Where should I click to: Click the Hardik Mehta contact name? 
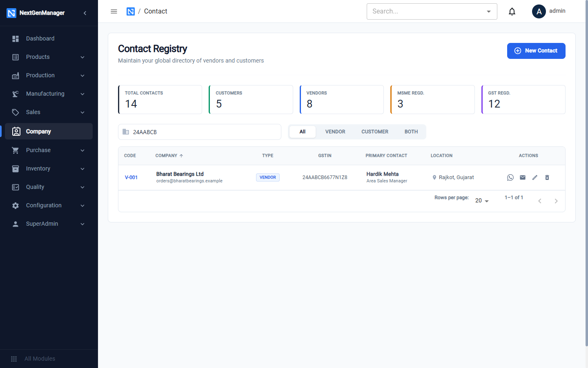(383, 174)
